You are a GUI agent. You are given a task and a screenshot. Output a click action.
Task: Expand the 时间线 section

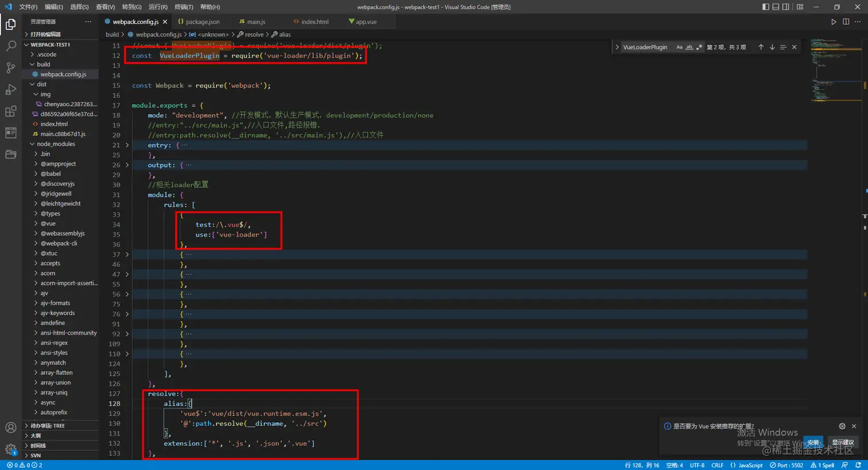[61, 446]
